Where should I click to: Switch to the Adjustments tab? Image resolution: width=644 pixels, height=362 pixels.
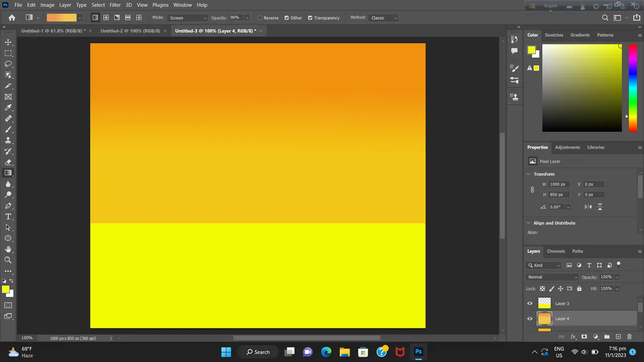568,147
